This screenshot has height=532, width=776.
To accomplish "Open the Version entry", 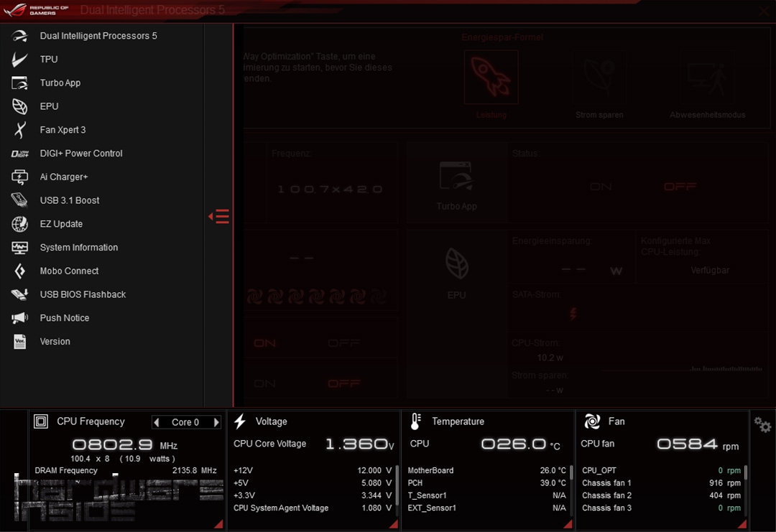I will coord(55,342).
